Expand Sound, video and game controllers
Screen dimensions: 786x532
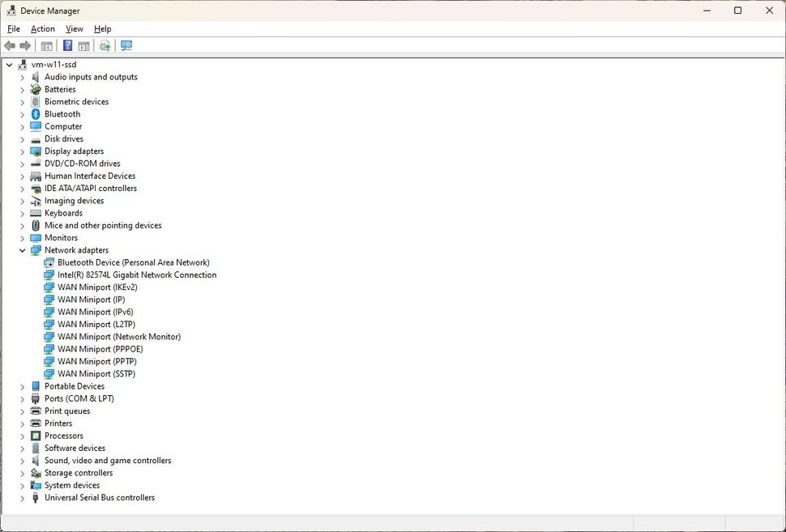click(x=23, y=461)
